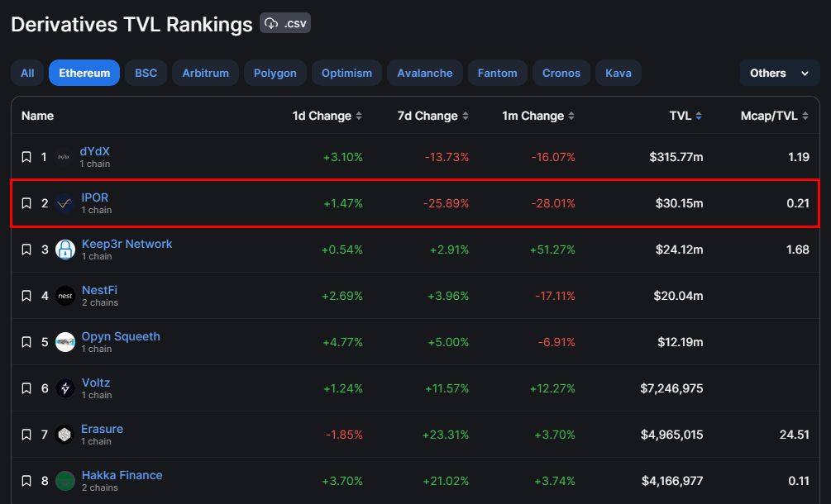Viewport: 831px width, 504px height.
Task: Open the Cronos chain tab
Action: (x=561, y=73)
